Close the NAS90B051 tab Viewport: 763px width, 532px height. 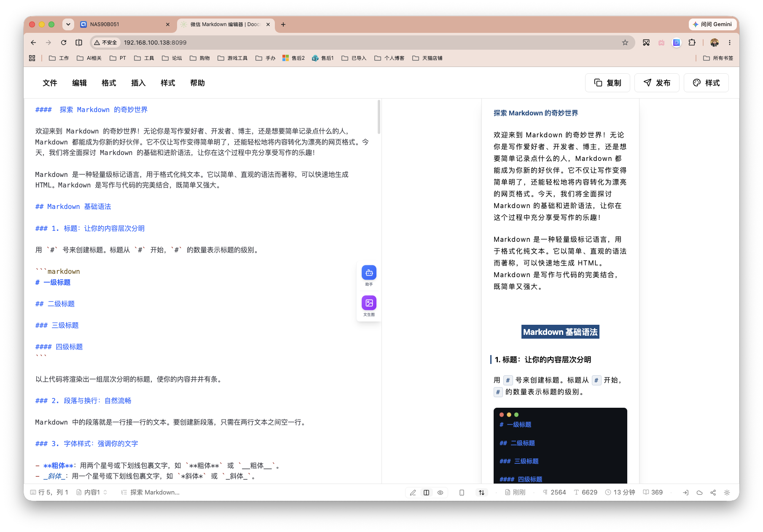tap(168, 24)
